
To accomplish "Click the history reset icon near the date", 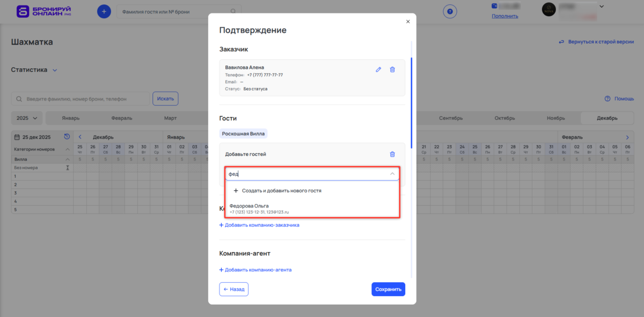I will [x=67, y=137].
